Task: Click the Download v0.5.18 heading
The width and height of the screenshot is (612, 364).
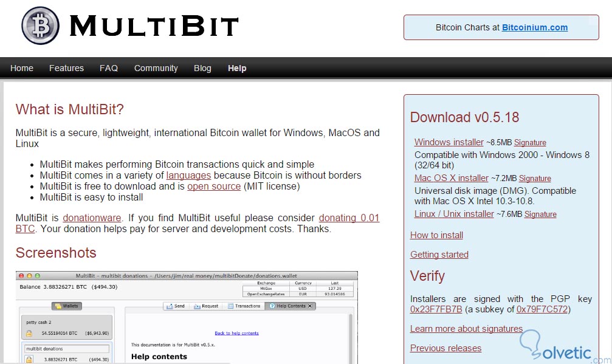Action: [x=464, y=117]
